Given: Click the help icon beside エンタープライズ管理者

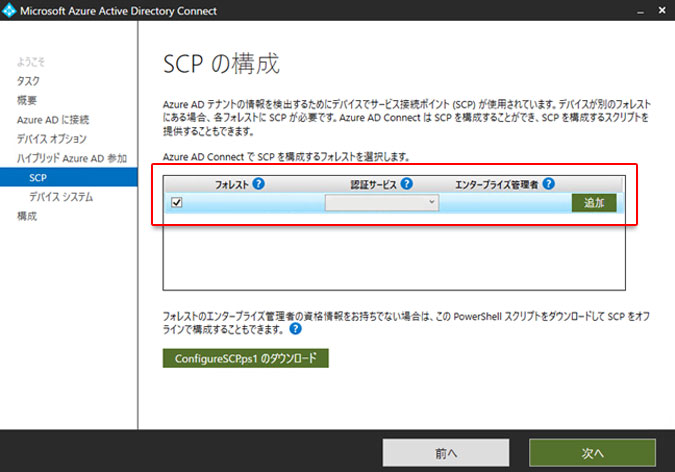Looking at the screenshot, I should pos(548,184).
